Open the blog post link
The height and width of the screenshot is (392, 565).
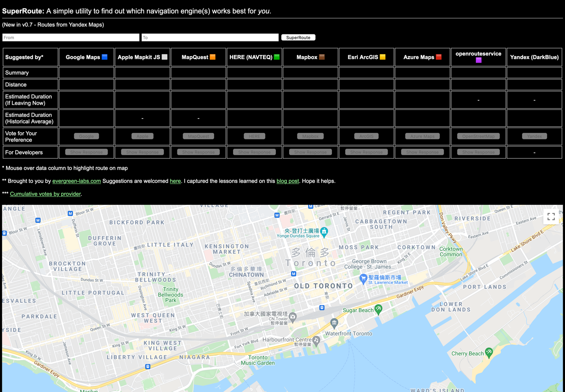point(288,181)
